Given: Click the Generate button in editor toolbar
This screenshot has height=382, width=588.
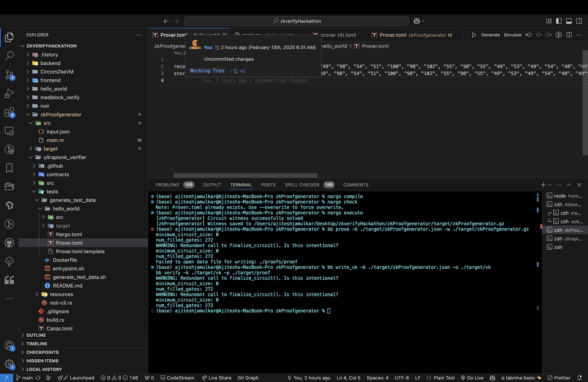Looking at the screenshot, I should (x=490, y=35).
